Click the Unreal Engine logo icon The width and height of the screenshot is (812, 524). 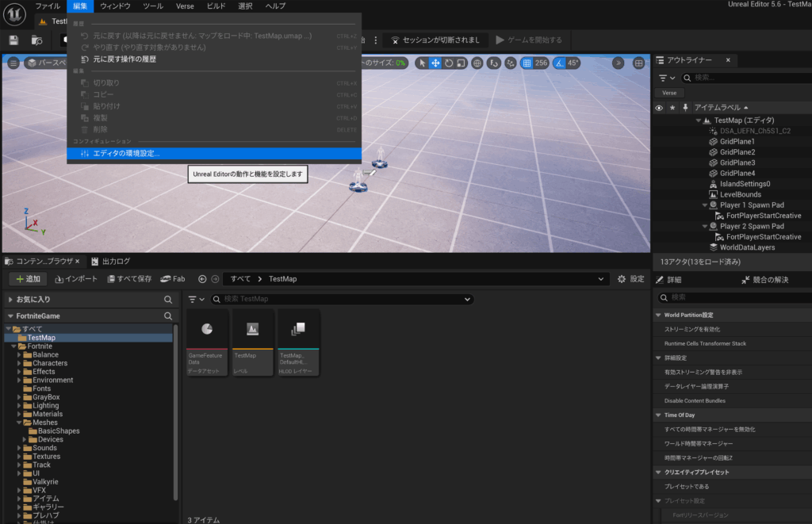[14, 14]
